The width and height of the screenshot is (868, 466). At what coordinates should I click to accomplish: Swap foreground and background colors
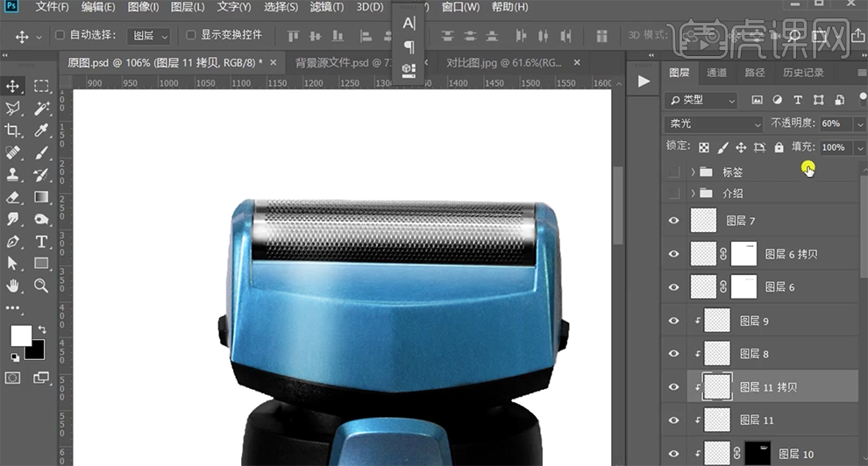(x=41, y=329)
